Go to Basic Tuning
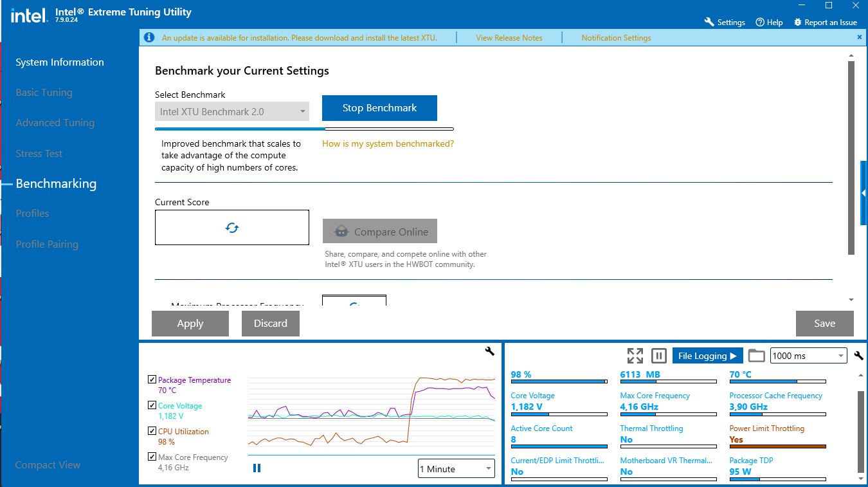The image size is (868, 487). [x=44, y=93]
